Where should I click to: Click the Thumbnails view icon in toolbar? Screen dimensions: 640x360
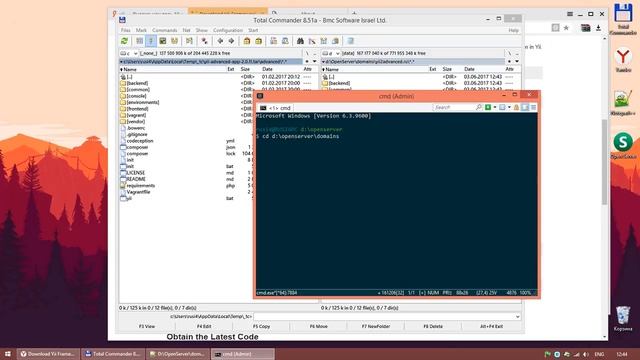pos(162,41)
